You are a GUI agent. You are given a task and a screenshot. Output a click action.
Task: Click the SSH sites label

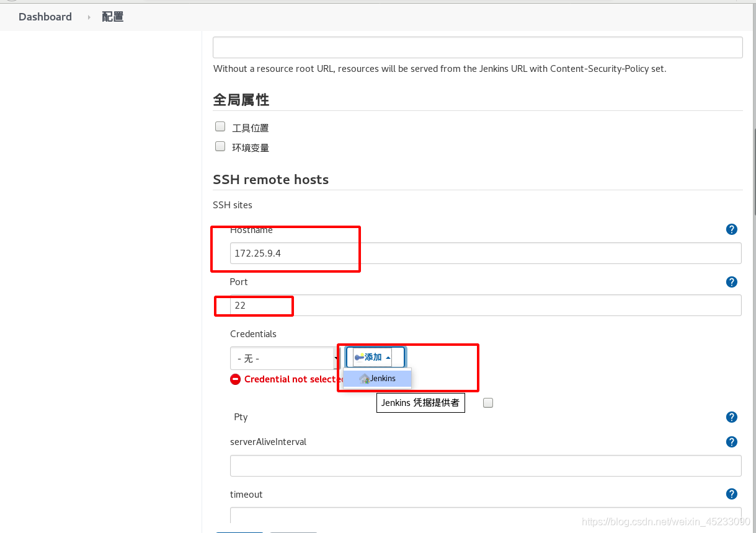pyautogui.click(x=233, y=205)
